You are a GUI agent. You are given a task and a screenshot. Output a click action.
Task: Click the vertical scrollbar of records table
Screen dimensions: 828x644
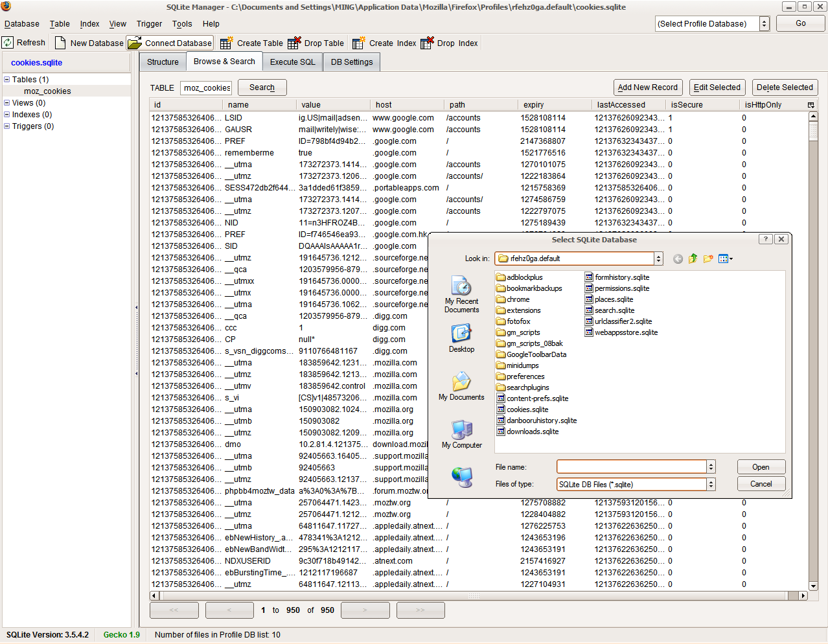pos(813,351)
